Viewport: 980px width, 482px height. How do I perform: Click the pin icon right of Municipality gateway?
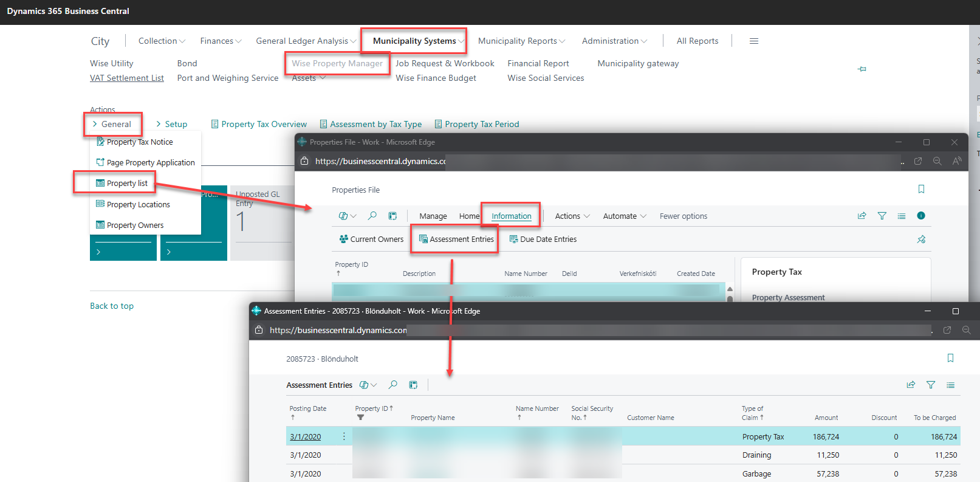(862, 69)
